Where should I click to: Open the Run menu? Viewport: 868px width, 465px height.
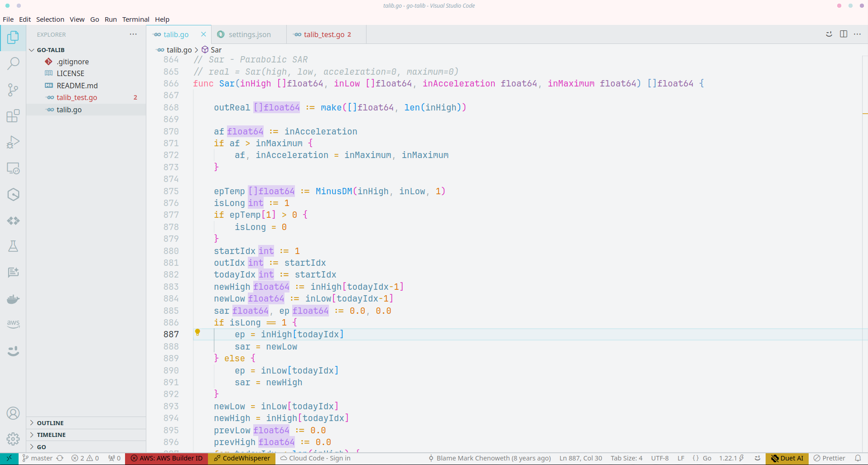tap(111, 19)
